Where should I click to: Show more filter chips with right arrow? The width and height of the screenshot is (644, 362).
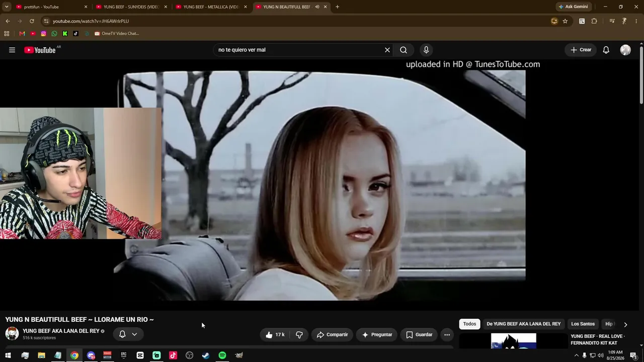pyautogui.click(x=625, y=325)
